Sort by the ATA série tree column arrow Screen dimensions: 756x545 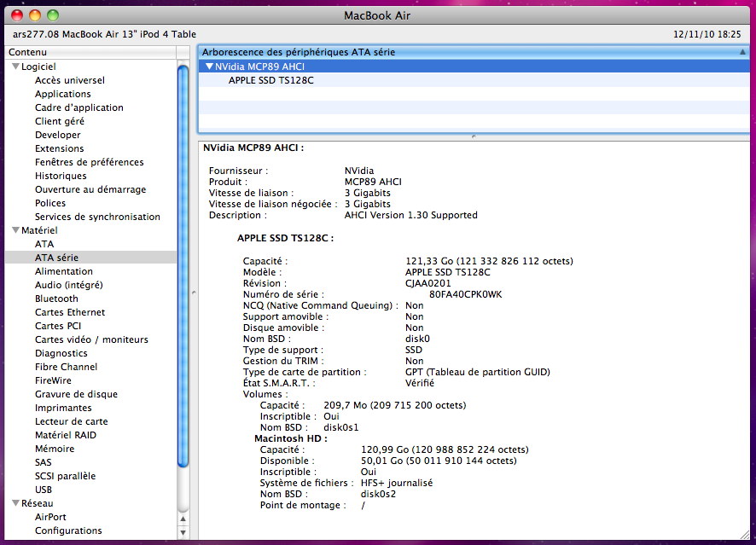[x=742, y=52]
